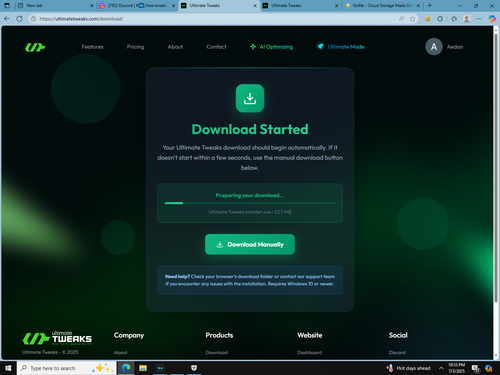
Task: Click 'Preparing your download...' status text
Action: coord(250,195)
